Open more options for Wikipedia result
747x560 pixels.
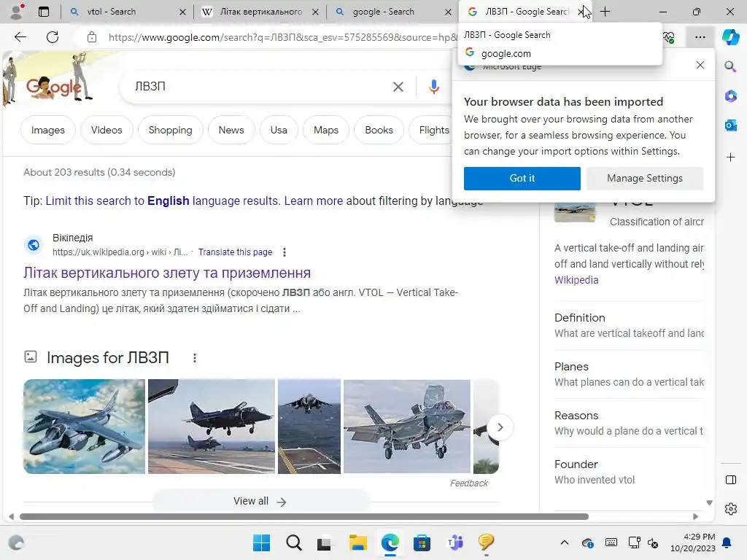pos(285,252)
